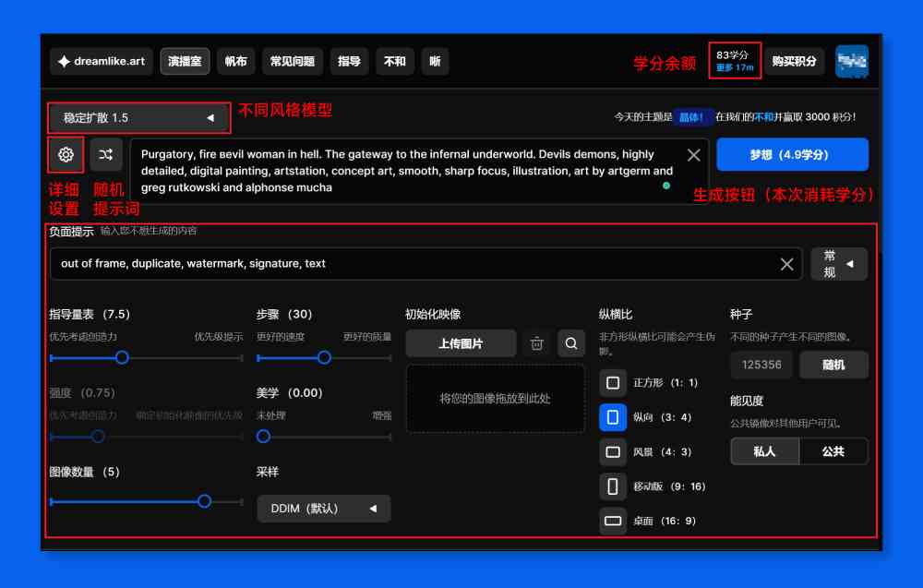Click the magnifier icon beside upload
Screen dimensions: 923x588
coord(571,343)
